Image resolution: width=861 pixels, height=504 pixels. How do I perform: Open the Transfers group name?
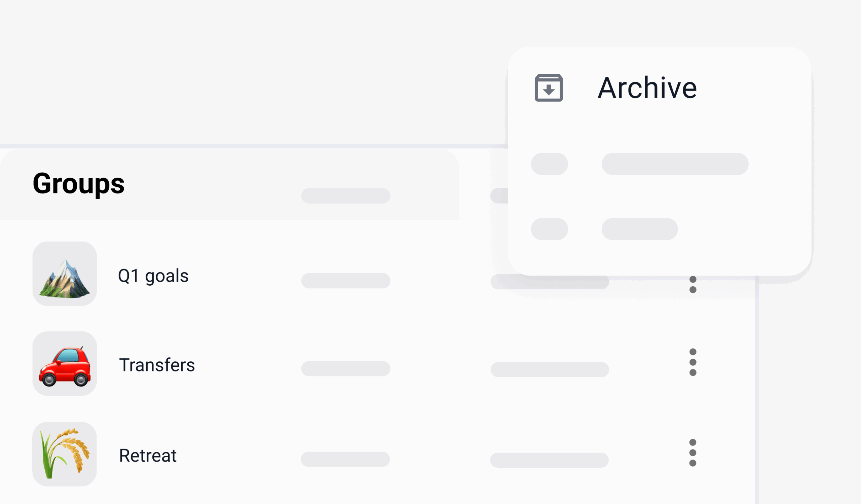[157, 365]
